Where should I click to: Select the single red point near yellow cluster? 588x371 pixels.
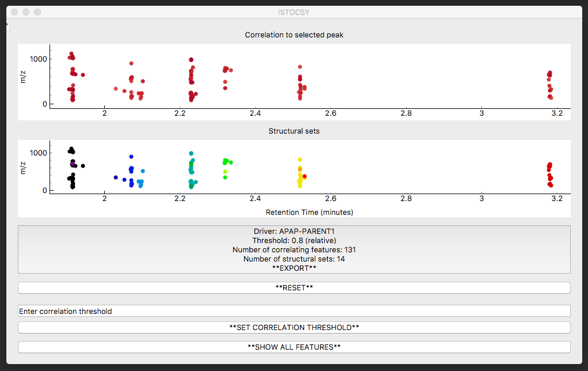(x=305, y=176)
